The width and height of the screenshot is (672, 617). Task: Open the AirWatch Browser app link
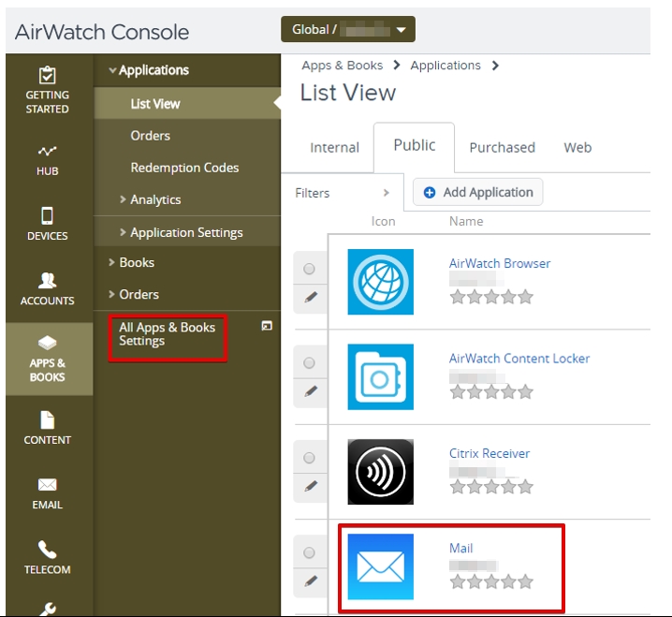[500, 263]
